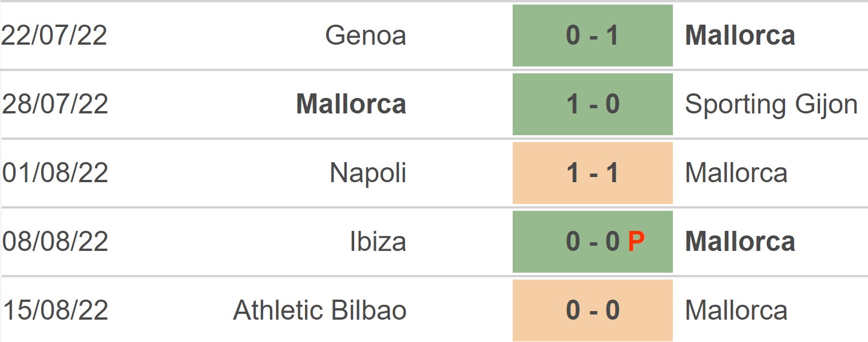Click bold Mallorca in the Ibiza row

pos(740,242)
